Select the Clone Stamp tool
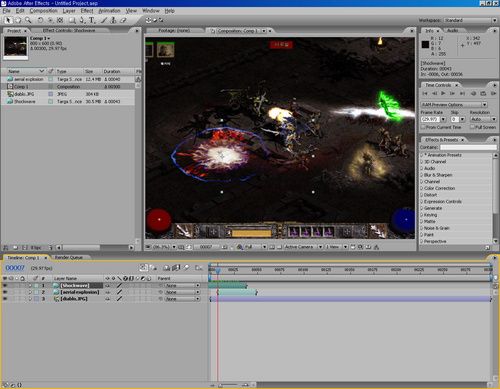Screen dimensions: 500x389 (113, 20)
